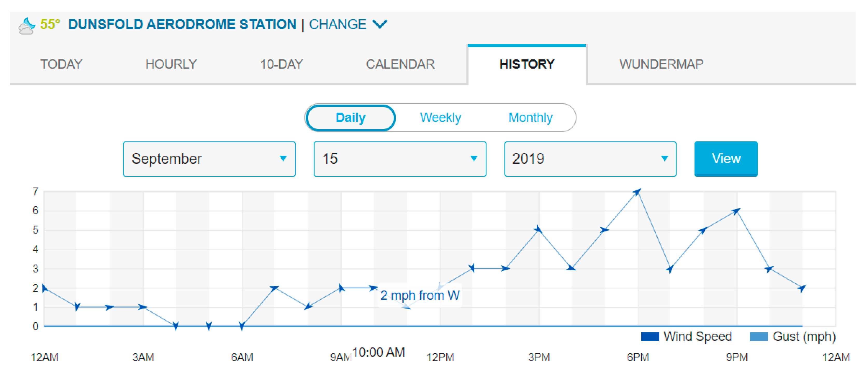Open the day 15 dropdown

(400, 159)
